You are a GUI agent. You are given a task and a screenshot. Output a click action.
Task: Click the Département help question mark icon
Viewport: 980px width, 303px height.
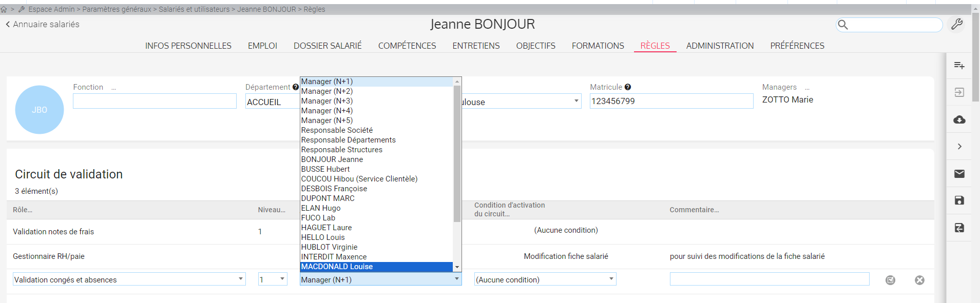pyautogui.click(x=296, y=87)
